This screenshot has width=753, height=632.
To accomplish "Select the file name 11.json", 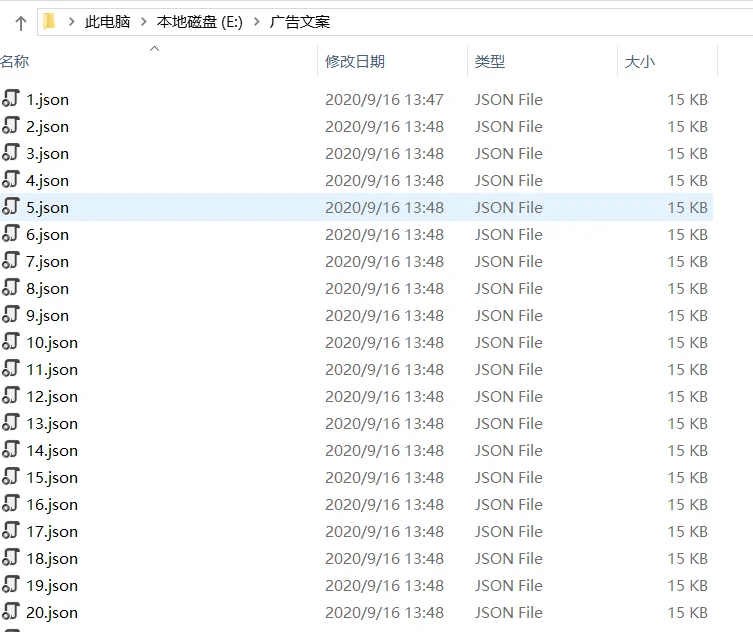I will 52,370.
